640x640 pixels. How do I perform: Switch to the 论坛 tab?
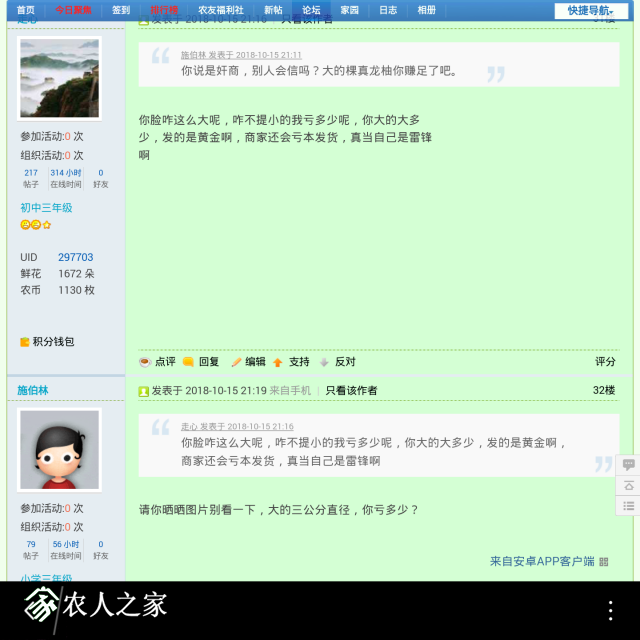[311, 10]
